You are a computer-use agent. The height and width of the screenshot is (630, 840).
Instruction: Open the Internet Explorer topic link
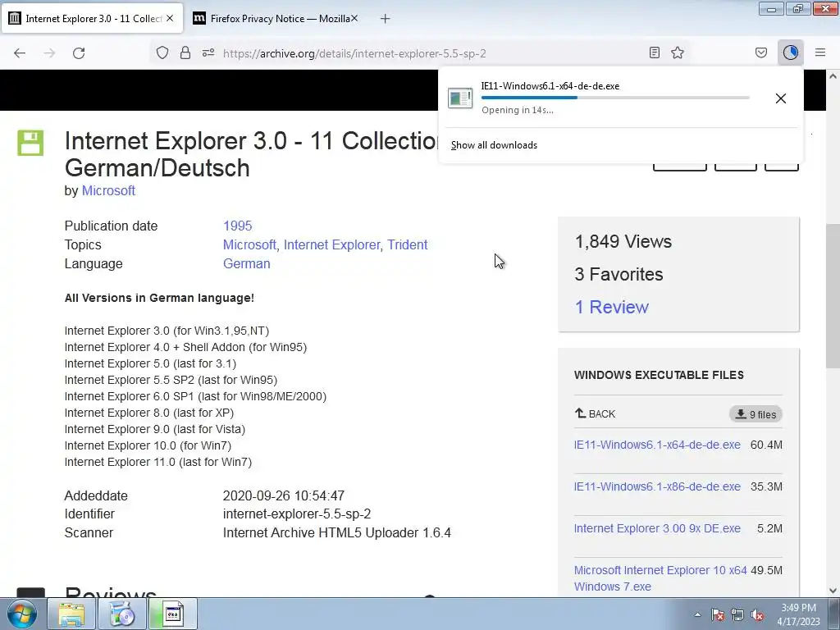331,244
